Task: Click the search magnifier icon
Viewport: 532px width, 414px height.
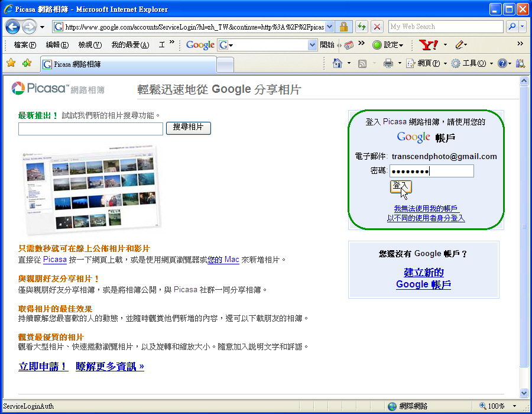Action: (x=512, y=27)
